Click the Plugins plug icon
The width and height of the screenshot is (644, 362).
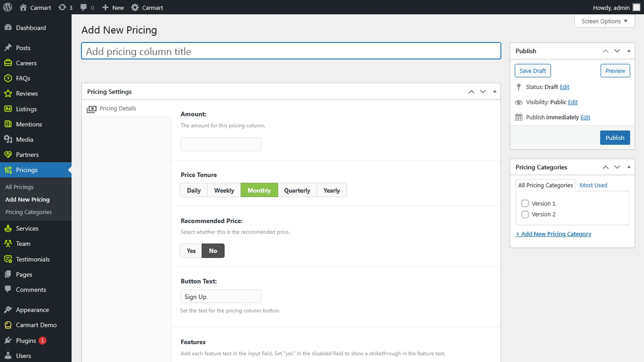(x=8, y=341)
